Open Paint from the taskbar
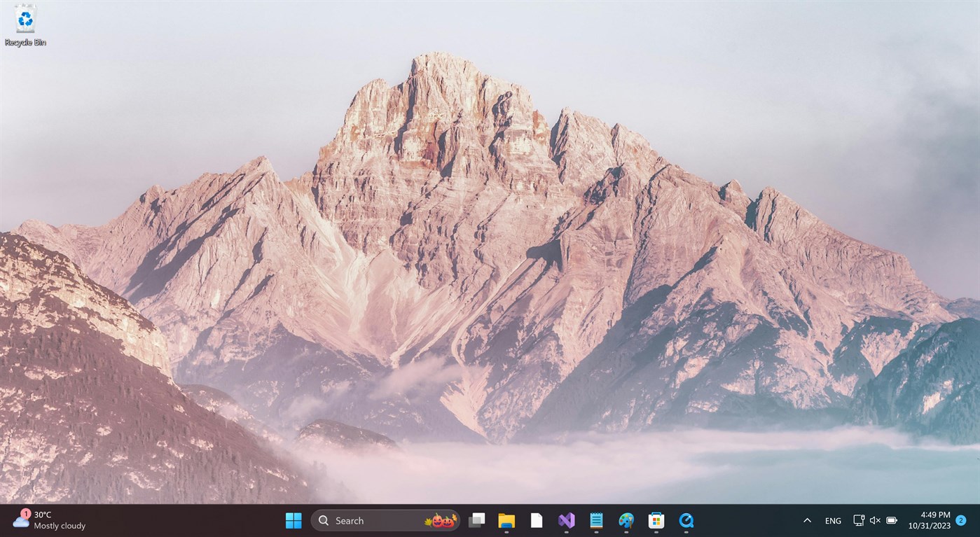The width and height of the screenshot is (980, 537). [x=626, y=520]
